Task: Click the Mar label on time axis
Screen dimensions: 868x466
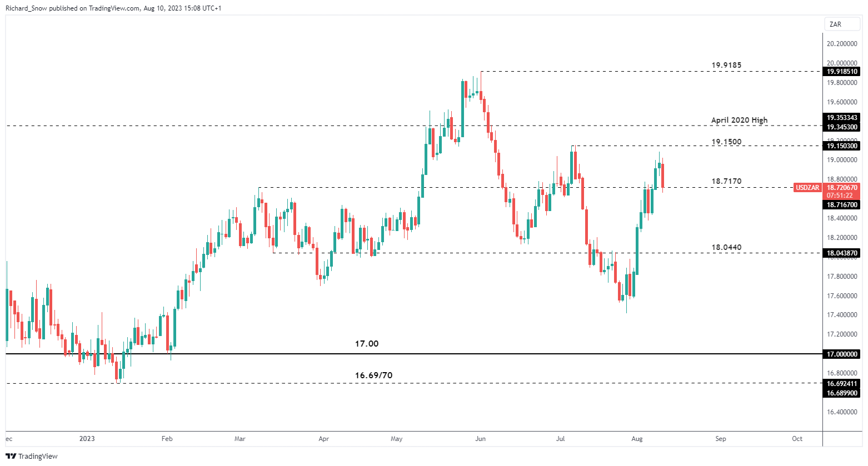Action: coord(240,439)
